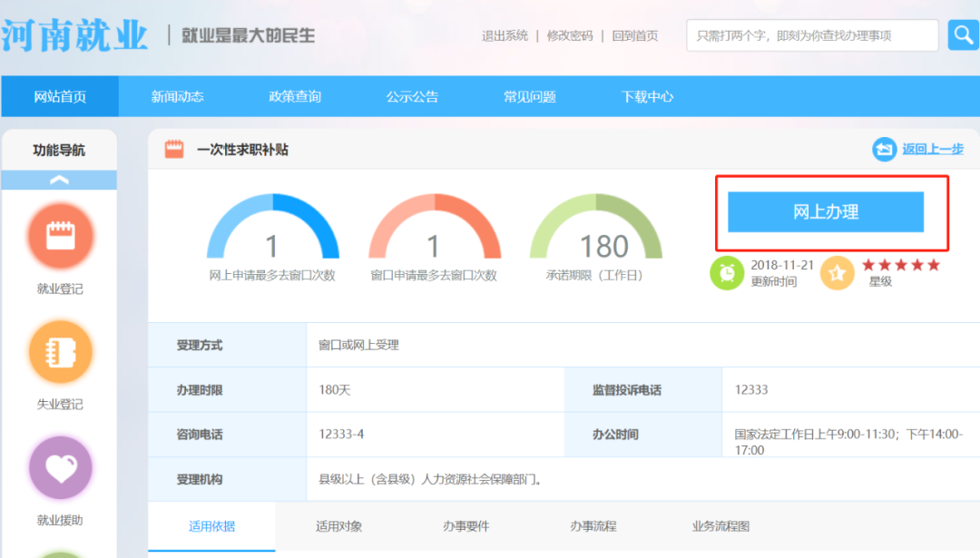The image size is (980, 558).
Task: Click the 受理方式 row label
Action: point(200,345)
